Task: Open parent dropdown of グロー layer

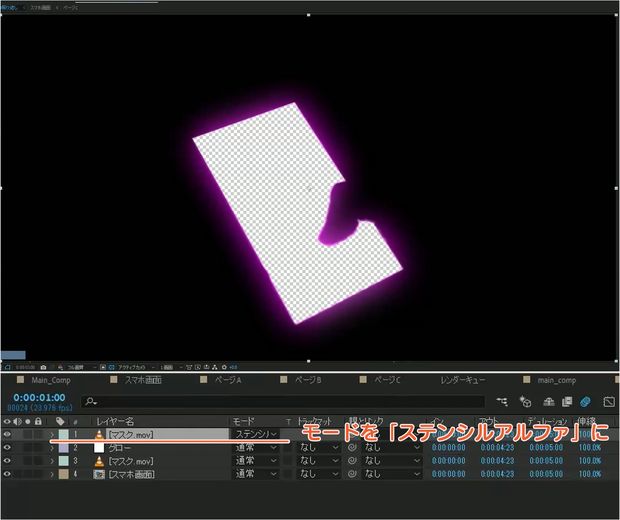Action: (391, 448)
